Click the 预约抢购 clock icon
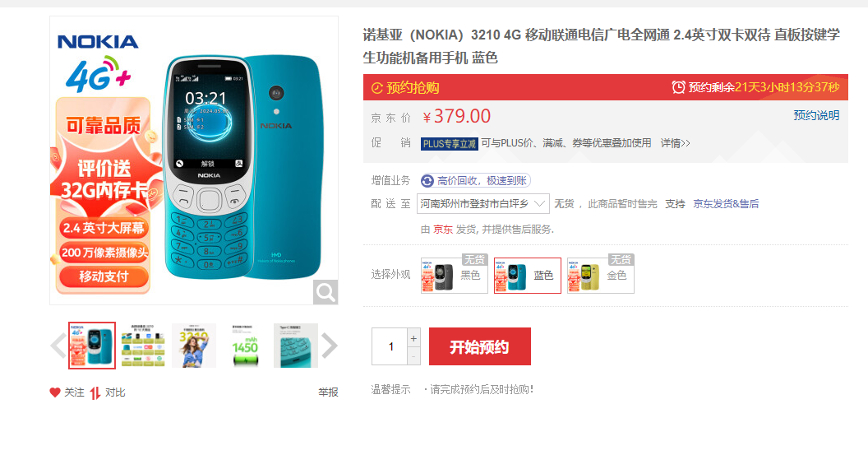This screenshot has width=868, height=455. point(377,87)
